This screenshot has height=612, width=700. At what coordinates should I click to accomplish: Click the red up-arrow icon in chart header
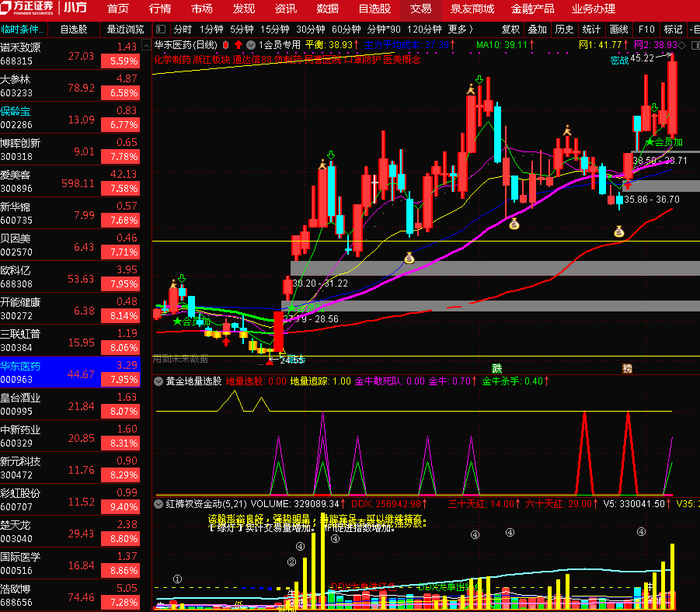[239, 44]
